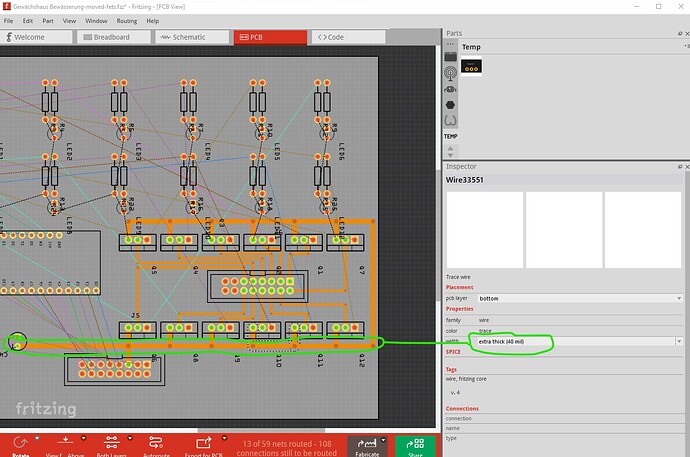Close the Inspector panel
This screenshot has height=457, width=690.
687,167
